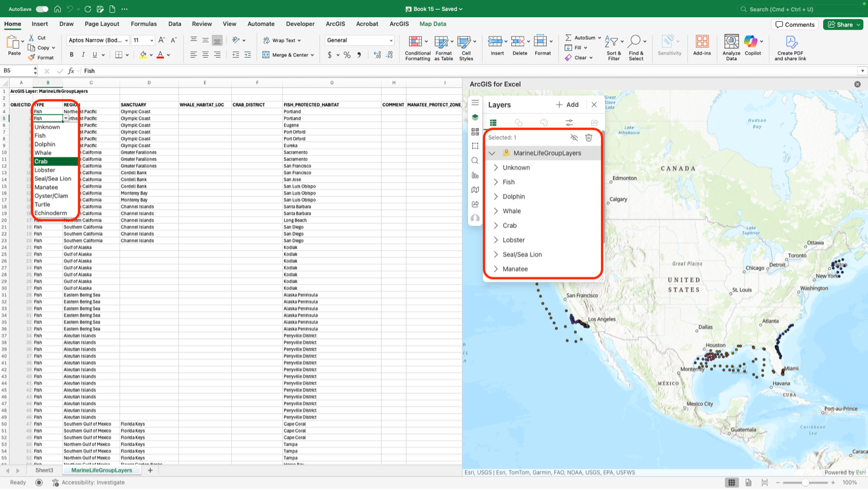Toggle underline formatting in the Font group

[x=96, y=55]
